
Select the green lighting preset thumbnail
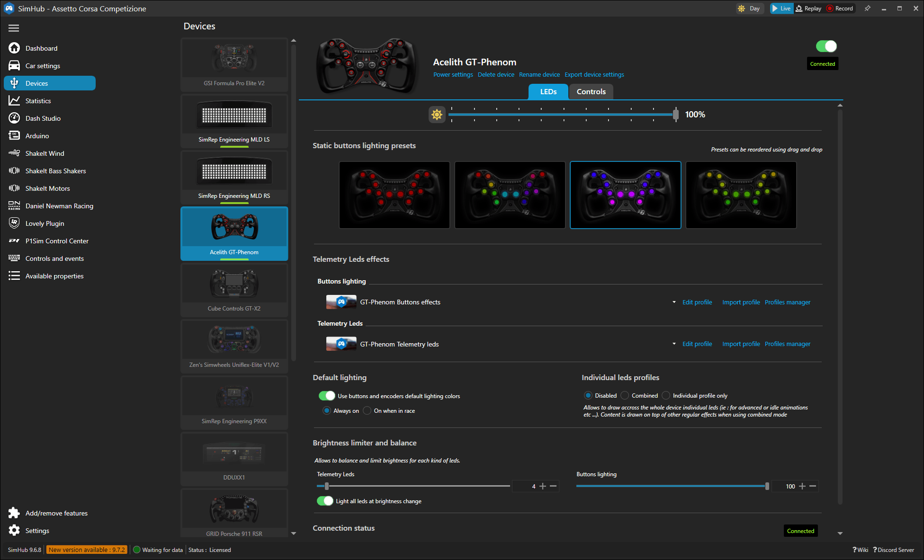point(741,195)
